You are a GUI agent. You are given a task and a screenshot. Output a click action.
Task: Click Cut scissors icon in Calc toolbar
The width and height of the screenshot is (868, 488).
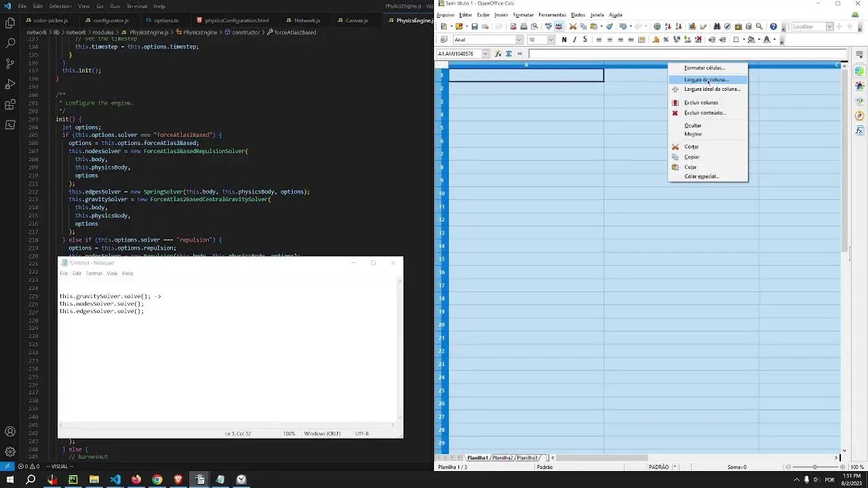pos(573,26)
